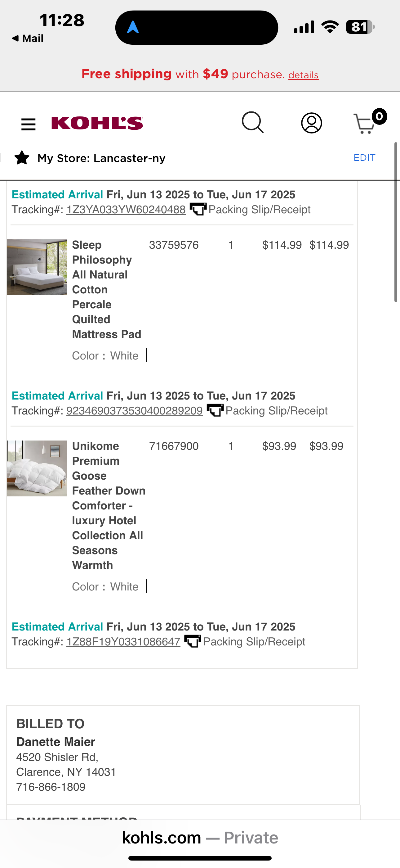400x868 pixels.
Task: Edit My Store Lancaster-ny
Action: coord(364,158)
